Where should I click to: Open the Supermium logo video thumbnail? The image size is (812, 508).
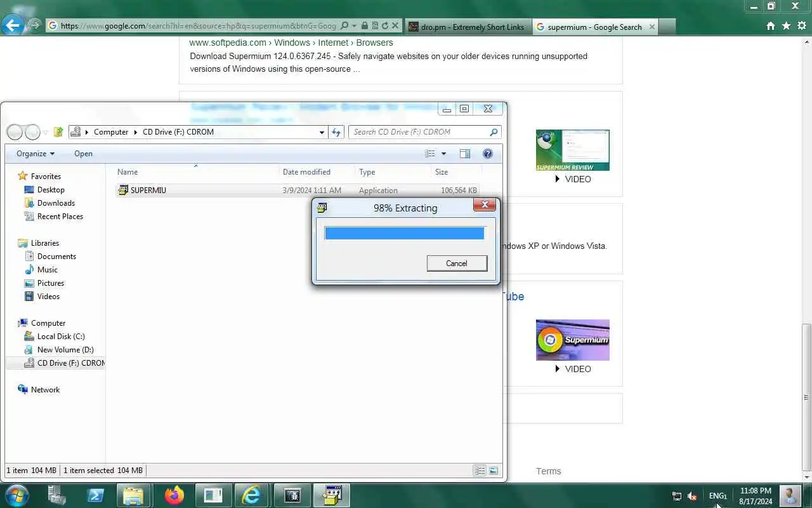tap(573, 340)
